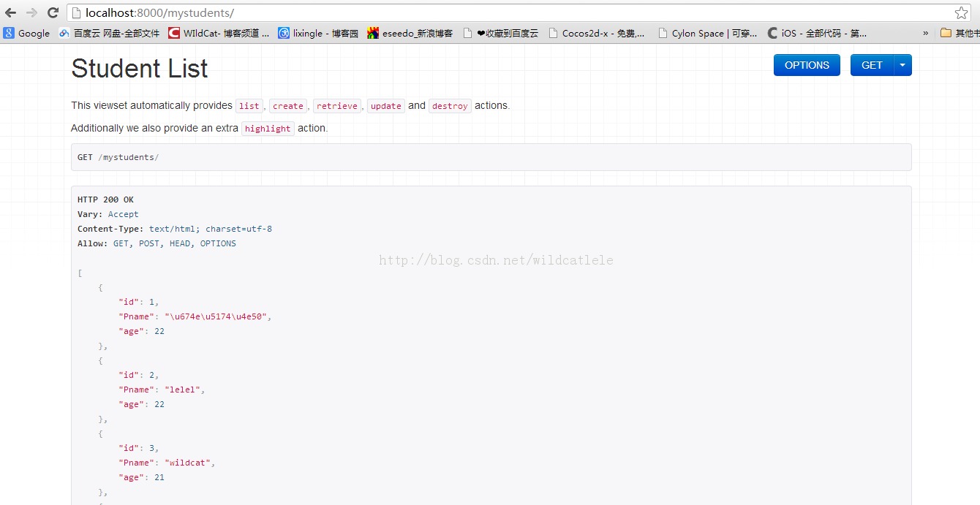This screenshot has height=505, width=980.
Task: Click the 收藏到百度云 heart bookmark
Action: pos(508,33)
